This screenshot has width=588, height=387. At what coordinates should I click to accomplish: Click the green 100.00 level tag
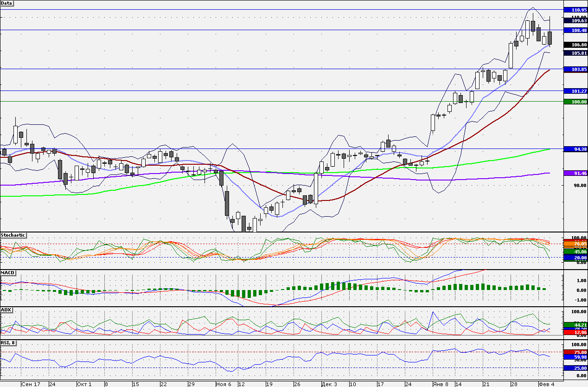click(575, 102)
